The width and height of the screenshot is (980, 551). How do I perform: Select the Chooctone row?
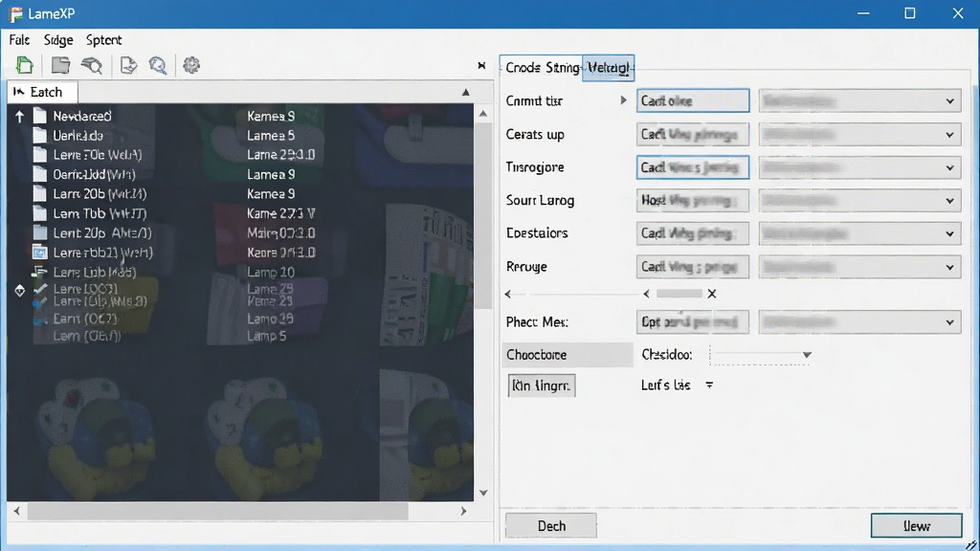(x=568, y=355)
